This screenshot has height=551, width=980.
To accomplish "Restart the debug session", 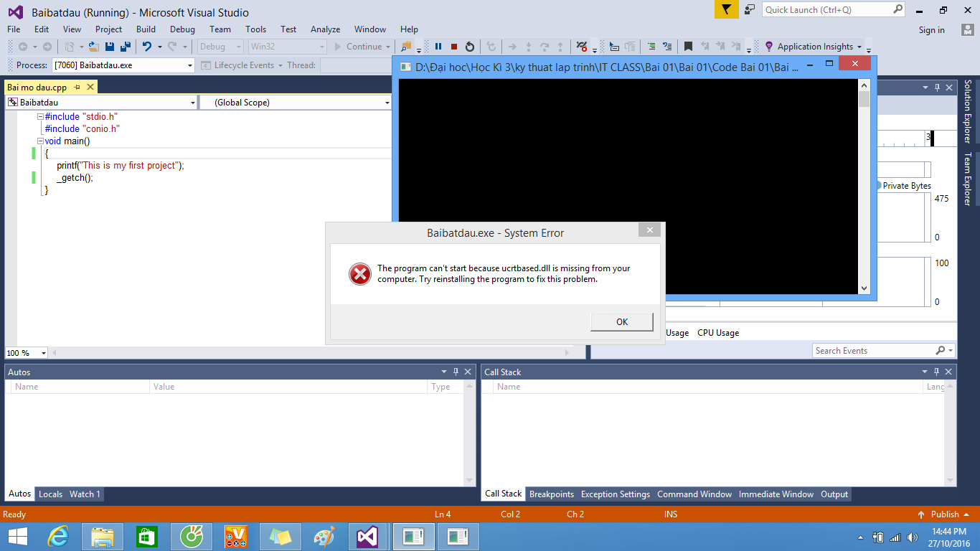I will [x=470, y=47].
